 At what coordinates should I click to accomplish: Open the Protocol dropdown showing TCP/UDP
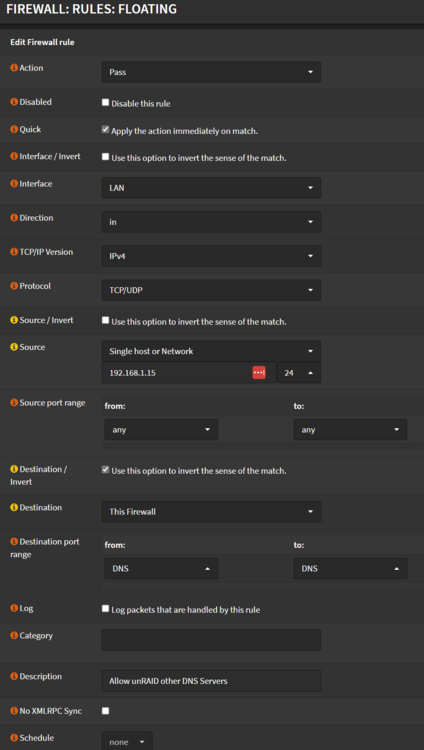(x=211, y=290)
